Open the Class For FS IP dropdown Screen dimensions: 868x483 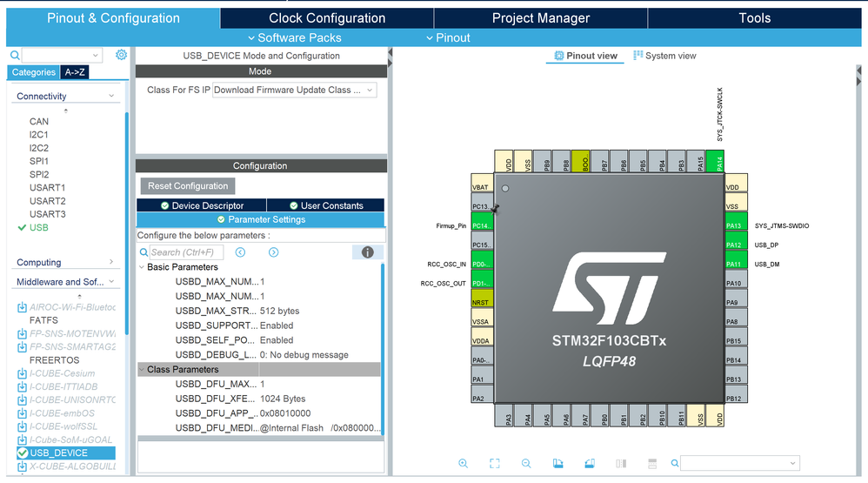(294, 90)
